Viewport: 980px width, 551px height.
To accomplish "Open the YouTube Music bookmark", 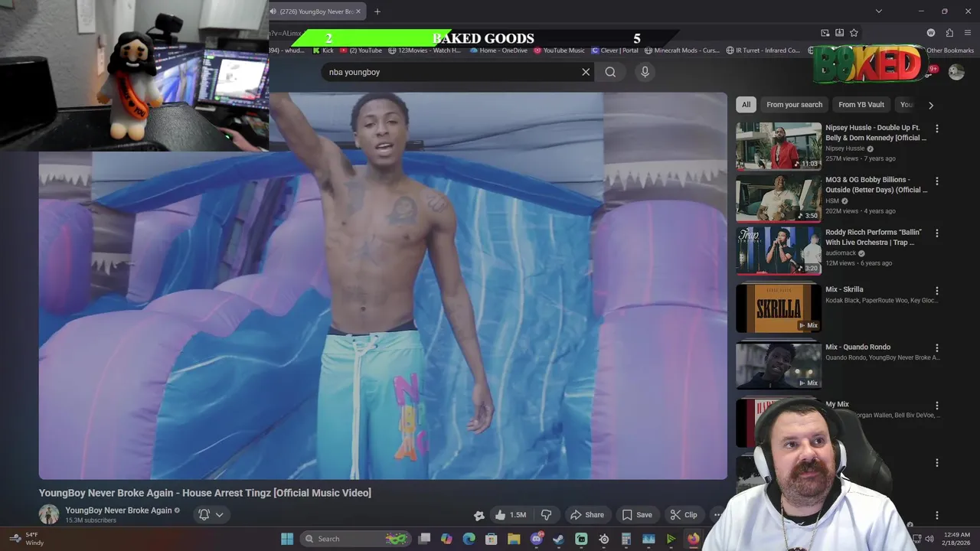I will (x=559, y=51).
